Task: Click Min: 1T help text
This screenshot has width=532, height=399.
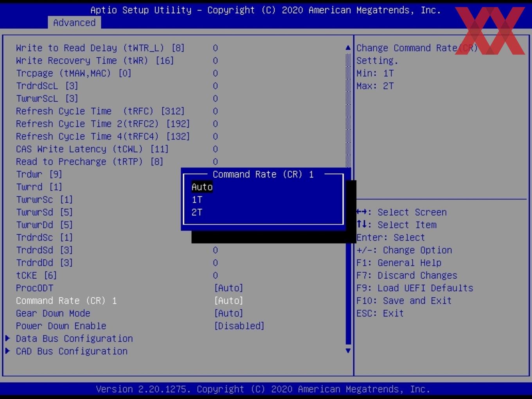Action: click(375, 73)
